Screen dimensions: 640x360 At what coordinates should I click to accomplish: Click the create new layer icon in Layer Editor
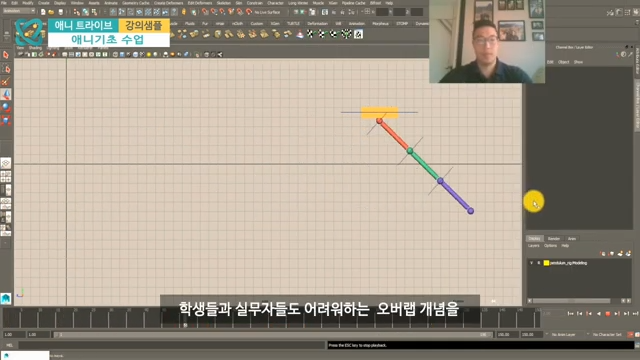click(620, 253)
